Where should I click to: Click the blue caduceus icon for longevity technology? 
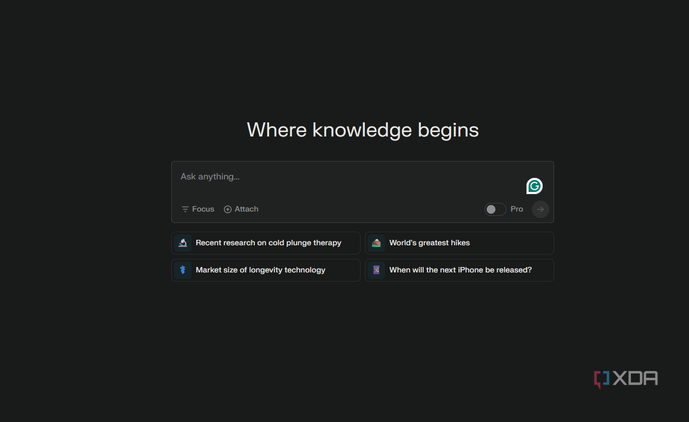click(183, 270)
